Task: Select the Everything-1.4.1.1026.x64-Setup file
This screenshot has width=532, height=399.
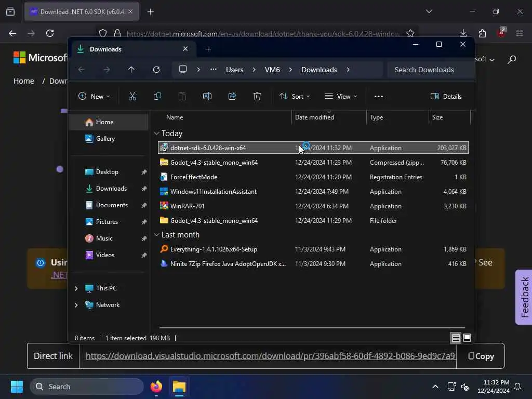Action: 313,249
